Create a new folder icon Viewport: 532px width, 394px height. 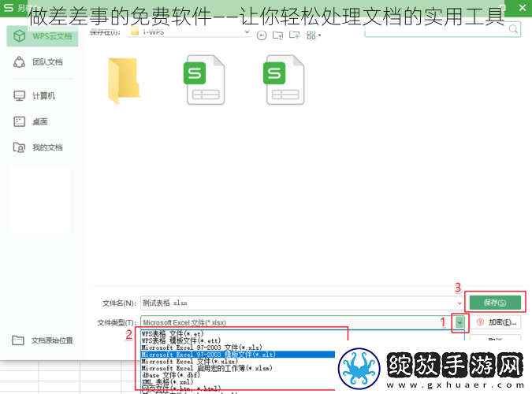click(x=295, y=35)
